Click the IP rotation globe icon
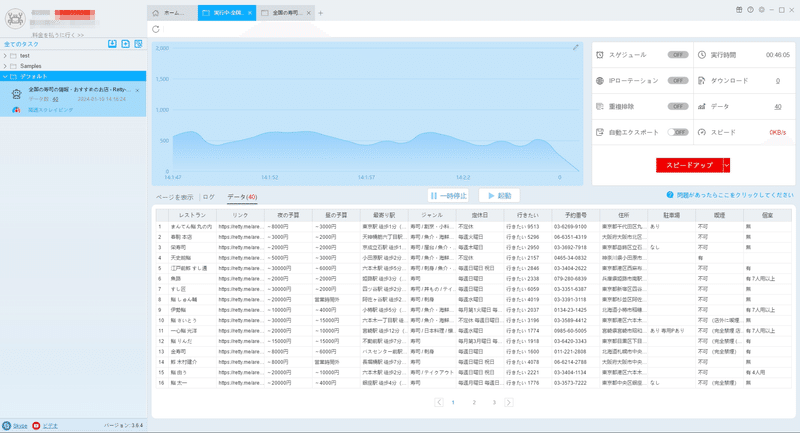800x433 pixels. point(600,81)
